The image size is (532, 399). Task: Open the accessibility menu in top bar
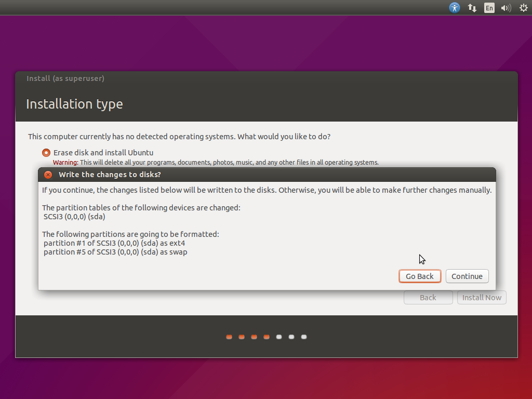[x=455, y=8]
